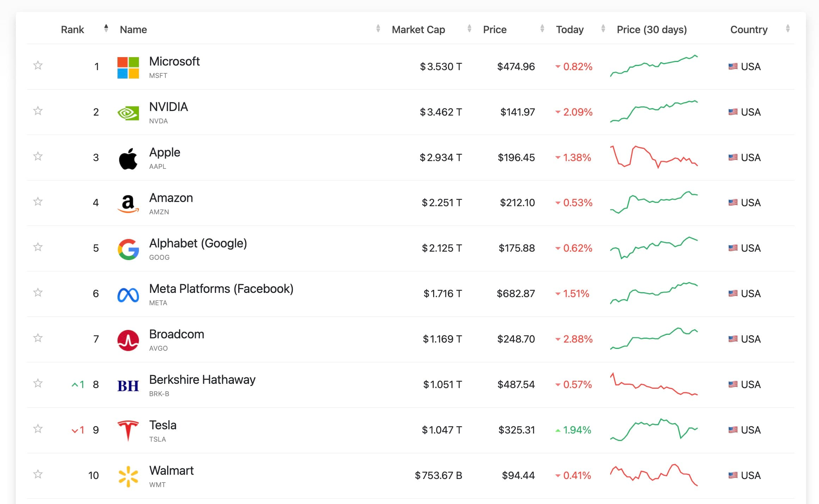
Task: Click the Broadcom red logo icon
Action: coord(128,340)
